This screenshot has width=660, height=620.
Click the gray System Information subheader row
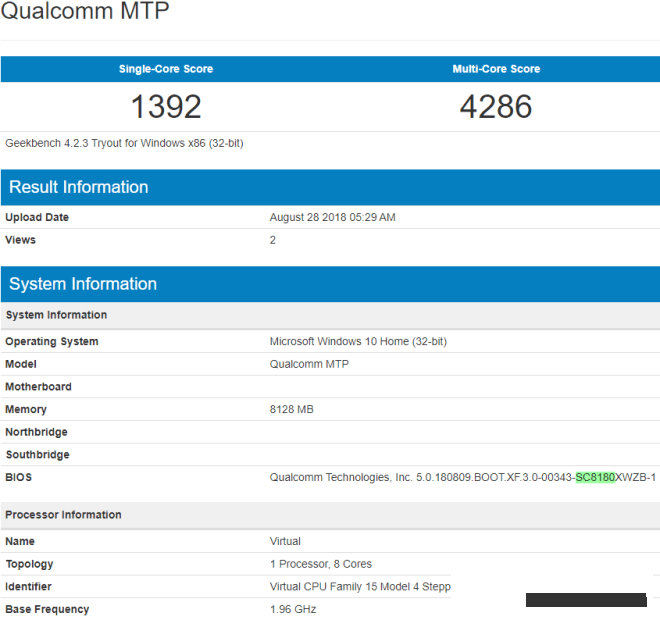tap(330, 315)
